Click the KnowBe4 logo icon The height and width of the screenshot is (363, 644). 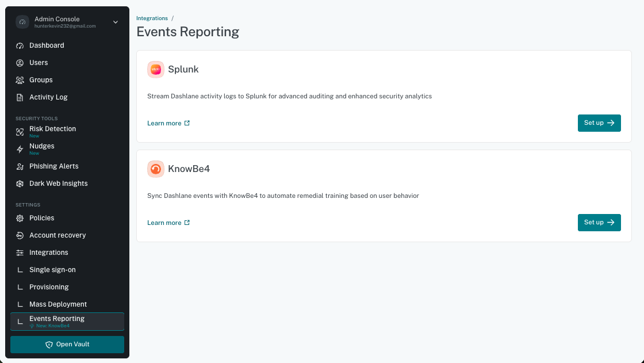pyautogui.click(x=156, y=169)
